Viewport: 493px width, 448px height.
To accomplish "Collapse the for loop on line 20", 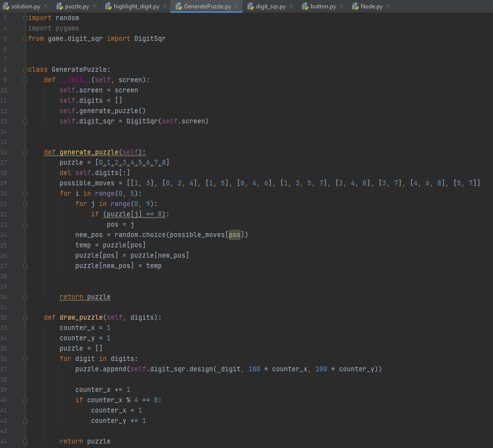I will pyautogui.click(x=24, y=193).
